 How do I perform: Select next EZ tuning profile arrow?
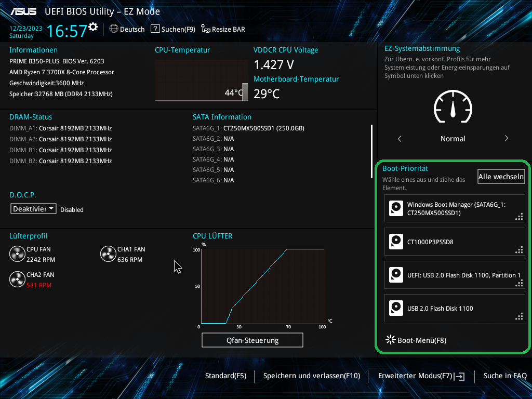click(x=506, y=138)
